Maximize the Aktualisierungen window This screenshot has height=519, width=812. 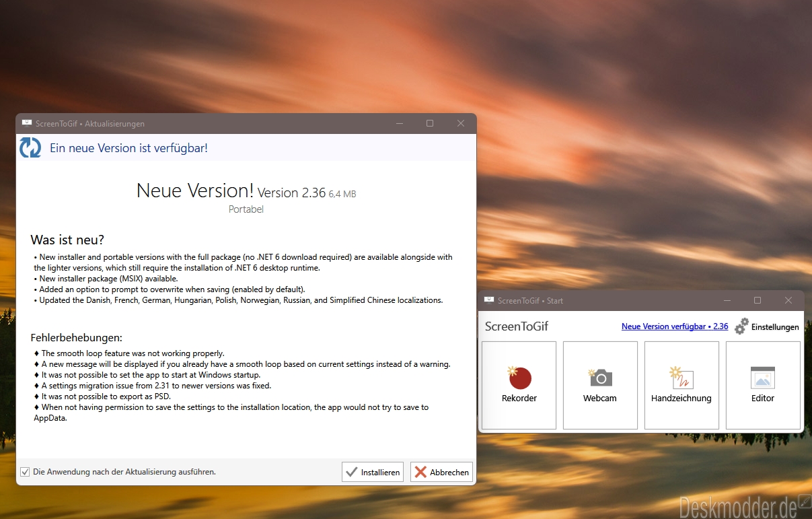(x=430, y=123)
